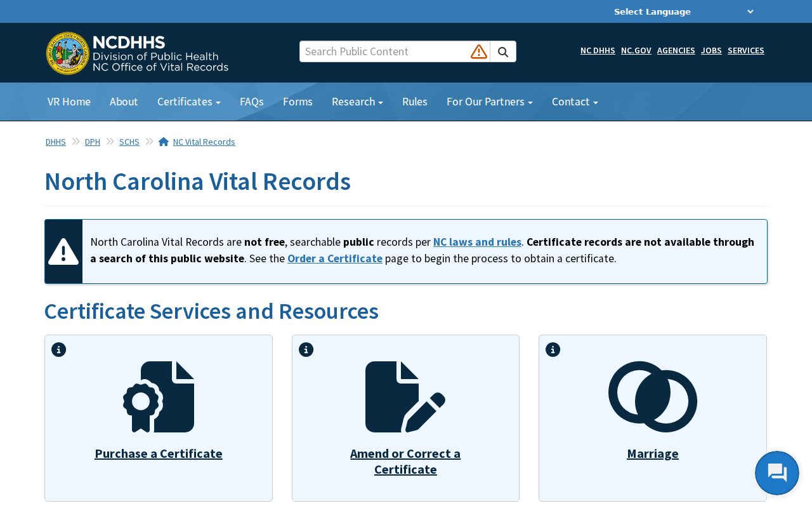812x508 pixels.
Task: Expand the Contact menu
Action: [x=575, y=102]
